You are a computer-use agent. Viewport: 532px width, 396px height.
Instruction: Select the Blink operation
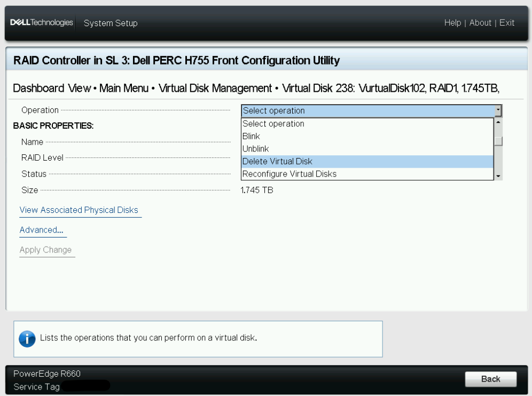(x=367, y=136)
